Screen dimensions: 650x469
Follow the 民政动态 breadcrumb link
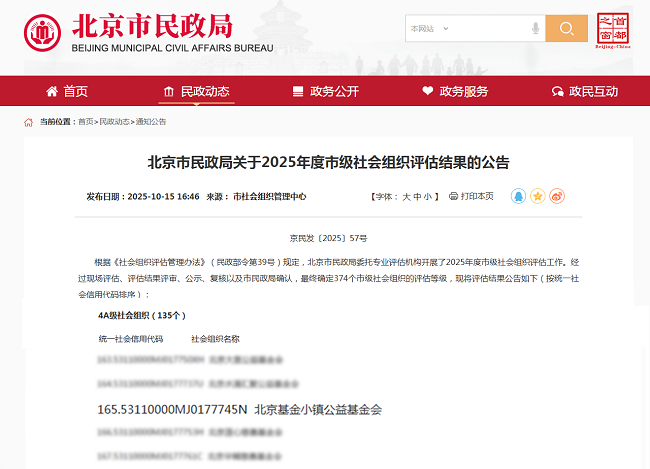(x=113, y=122)
